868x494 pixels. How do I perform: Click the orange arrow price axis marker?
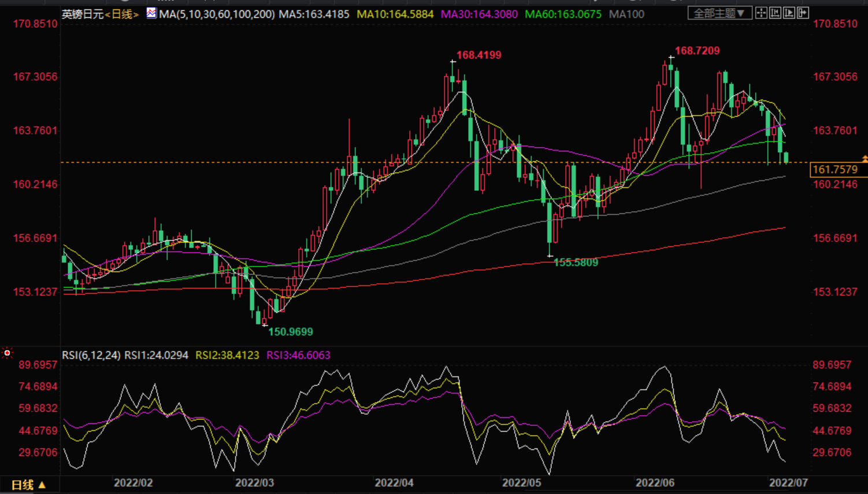point(865,158)
